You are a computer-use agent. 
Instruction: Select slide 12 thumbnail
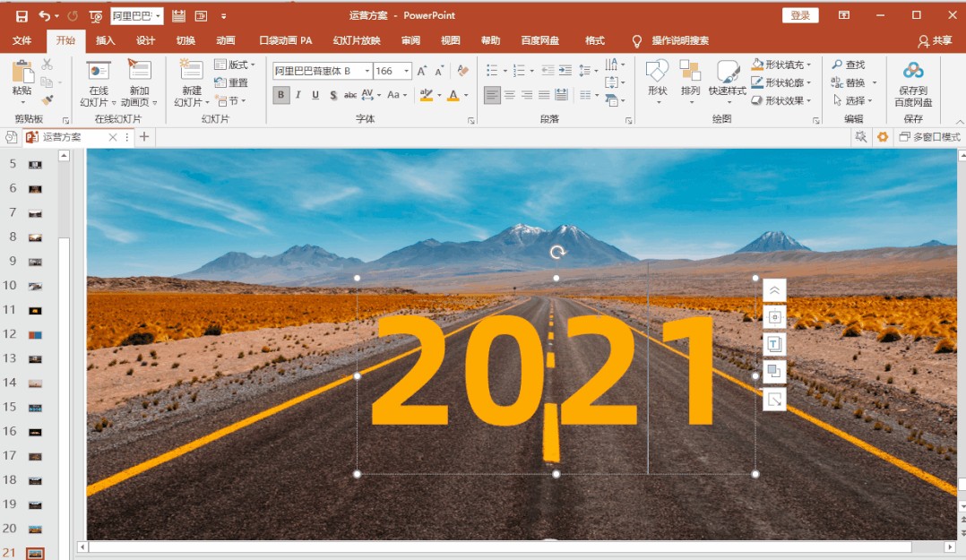[35, 334]
